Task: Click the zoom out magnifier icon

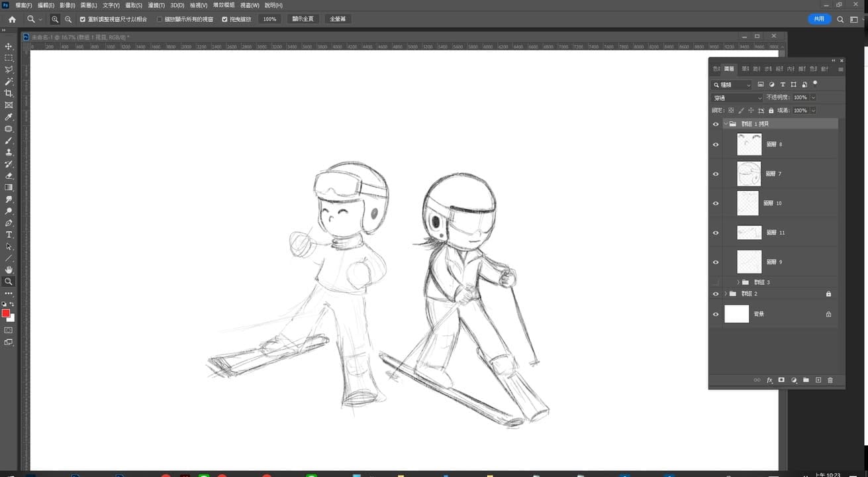Action: pos(68,19)
